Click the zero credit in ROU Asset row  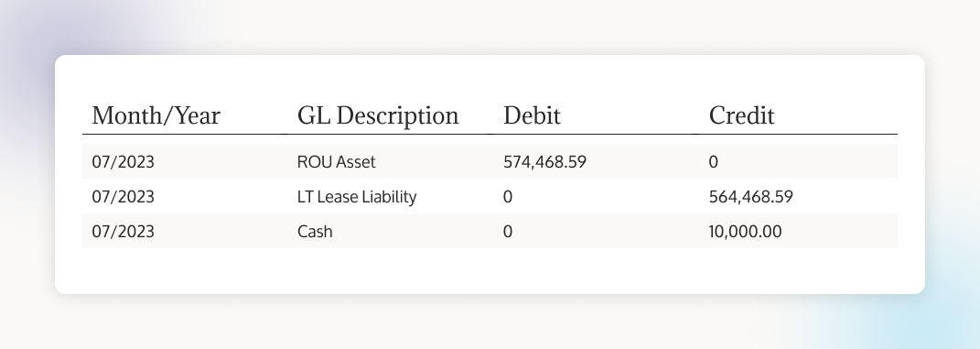click(713, 162)
